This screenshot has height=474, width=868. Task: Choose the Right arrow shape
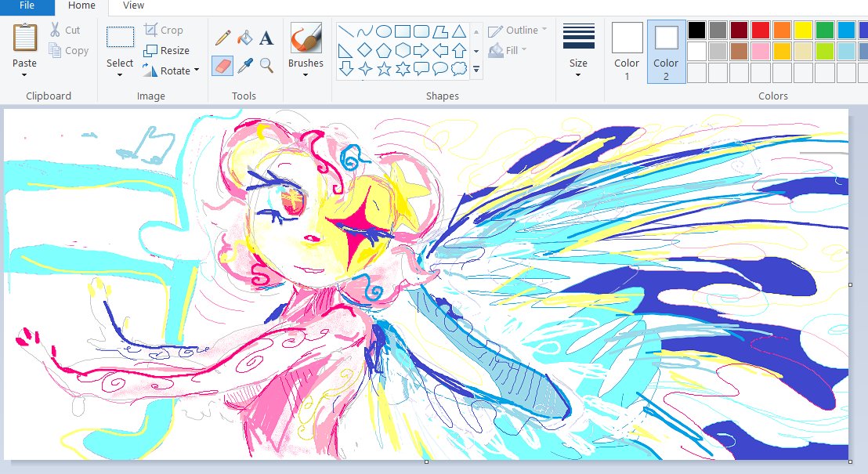click(x=421, y=50)
